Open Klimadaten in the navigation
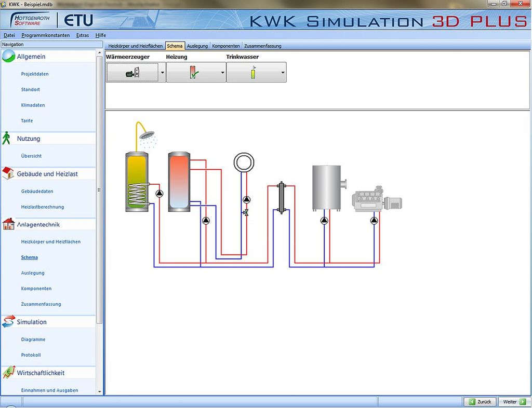 pos(33,105)
